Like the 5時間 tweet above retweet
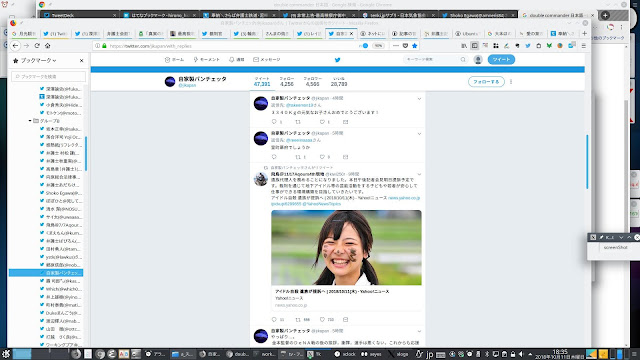Screen dimensions: 640x360 (322, 157)
